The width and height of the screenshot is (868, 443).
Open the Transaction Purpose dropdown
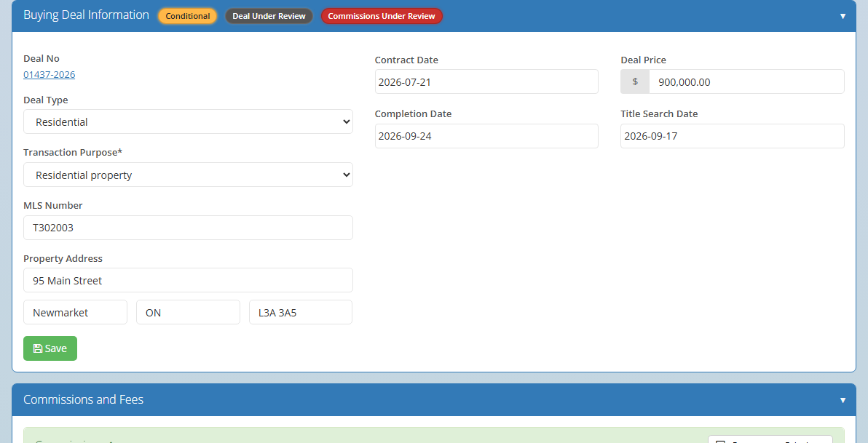click(188, 175)
